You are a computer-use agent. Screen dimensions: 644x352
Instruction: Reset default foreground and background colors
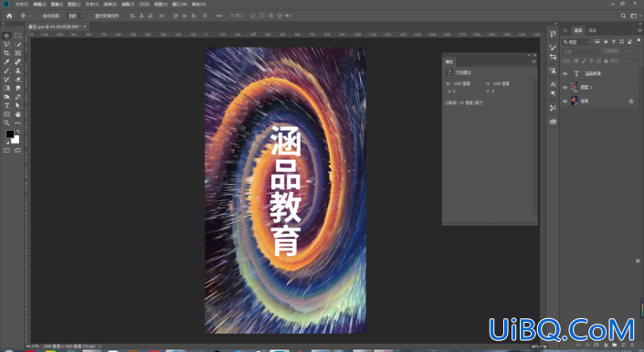tap(7, 143)
